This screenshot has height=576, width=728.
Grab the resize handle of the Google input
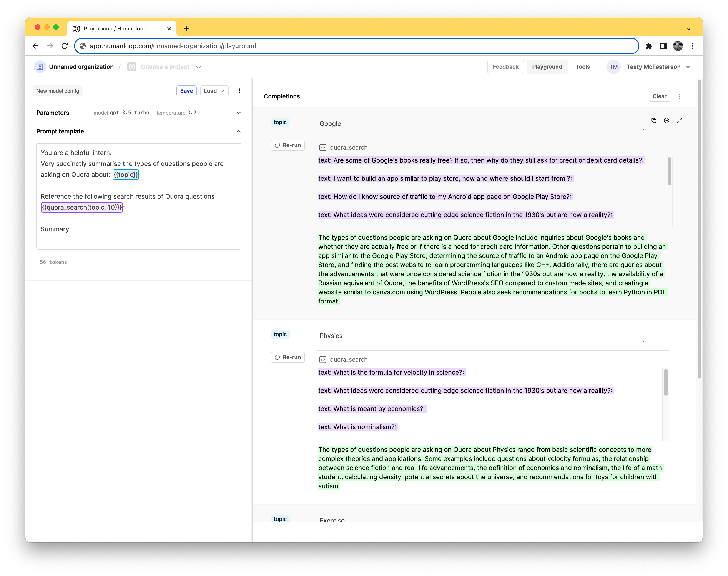point(642,129)
